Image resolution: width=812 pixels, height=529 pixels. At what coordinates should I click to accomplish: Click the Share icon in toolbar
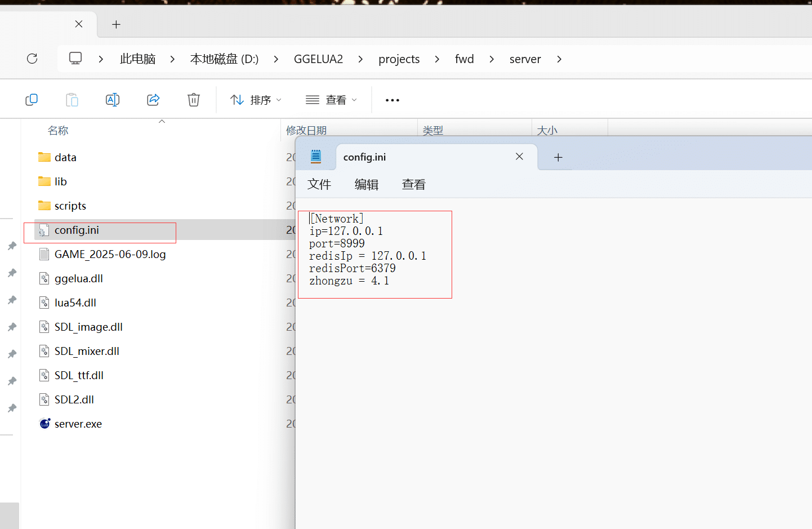[x=153, y=100]
